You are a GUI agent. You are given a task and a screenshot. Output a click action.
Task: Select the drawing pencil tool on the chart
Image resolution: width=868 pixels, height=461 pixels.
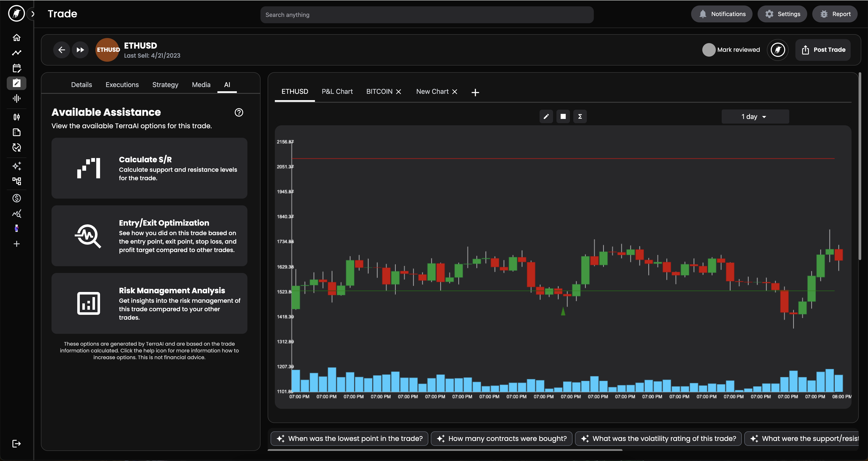tap(546, 116)
